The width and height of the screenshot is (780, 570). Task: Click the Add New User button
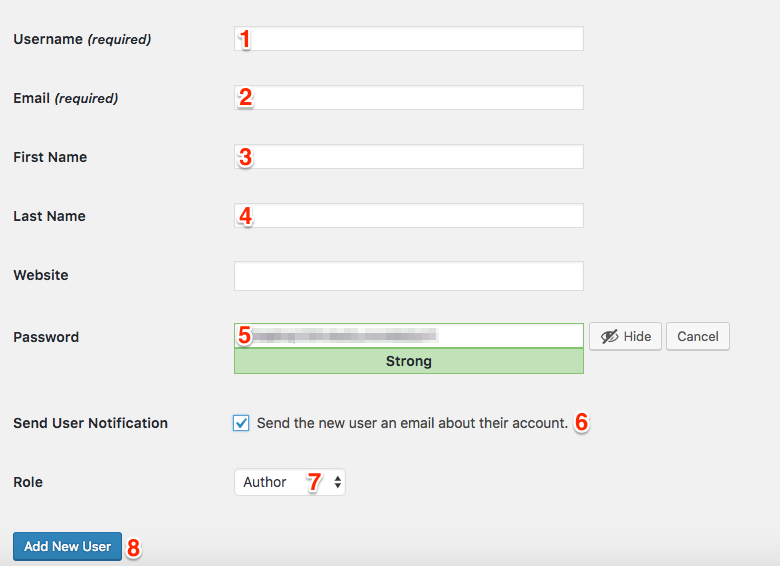[x=67, y=546]
